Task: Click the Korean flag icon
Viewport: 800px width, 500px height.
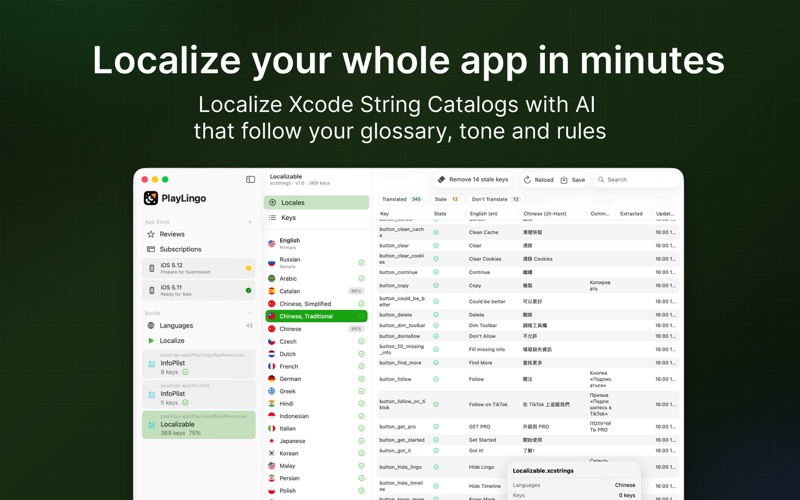Action: (x=271, y=454)
